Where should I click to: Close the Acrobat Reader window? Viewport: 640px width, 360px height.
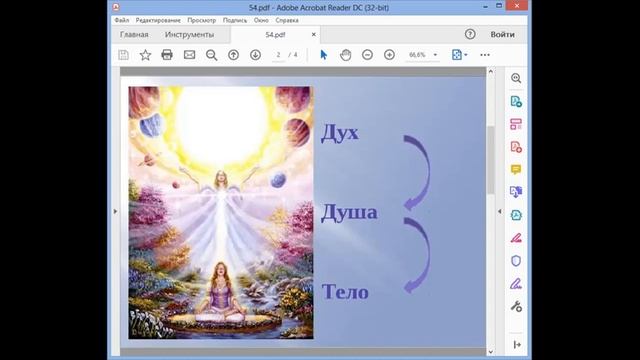coord(517,6)
